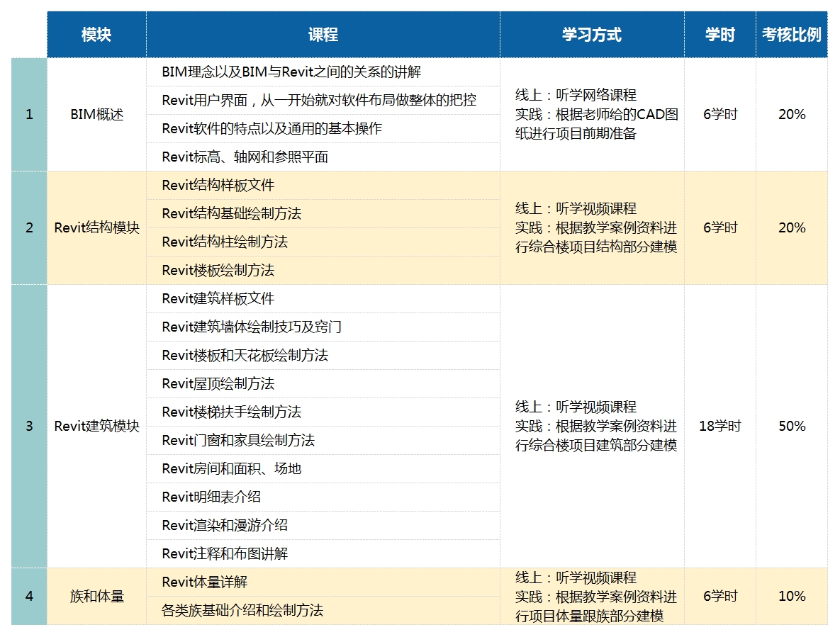Click the 课程 column header

tap(323, 35)
